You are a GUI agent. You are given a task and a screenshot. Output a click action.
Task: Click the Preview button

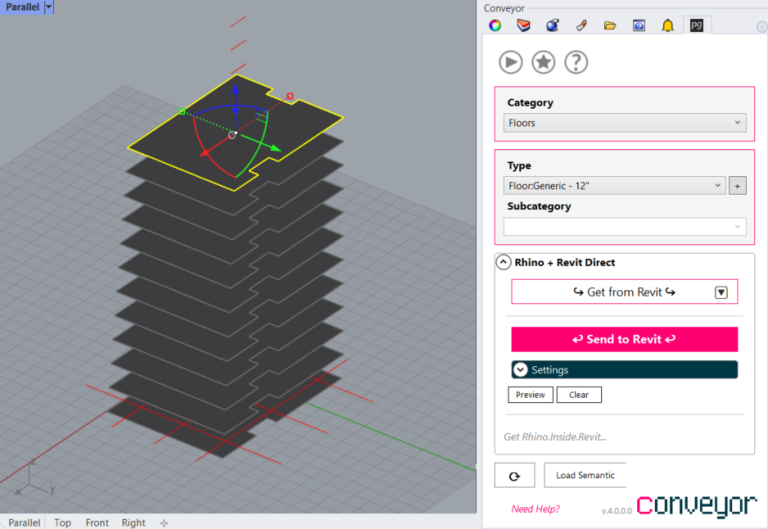[530, 395]
